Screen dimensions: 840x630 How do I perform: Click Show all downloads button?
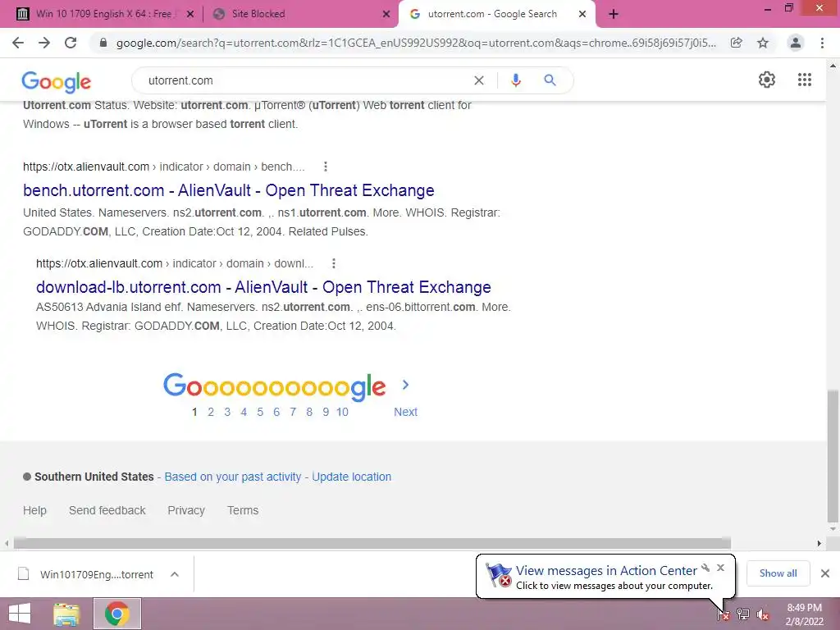pos(778,573)
